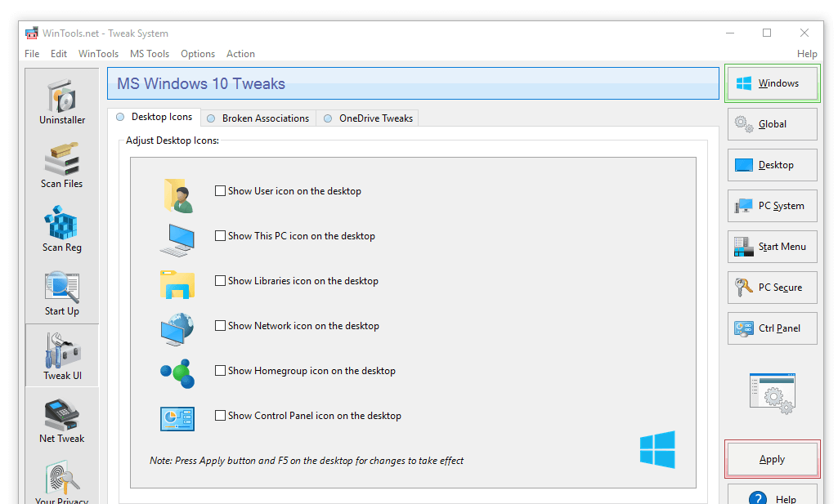Open the File menu

point(32,54)
